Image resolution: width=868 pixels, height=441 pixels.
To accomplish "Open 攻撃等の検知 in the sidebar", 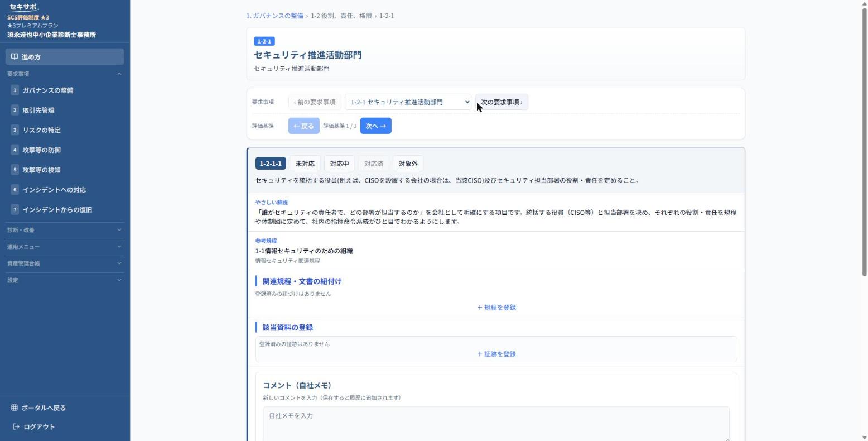I will click(65, 170).
